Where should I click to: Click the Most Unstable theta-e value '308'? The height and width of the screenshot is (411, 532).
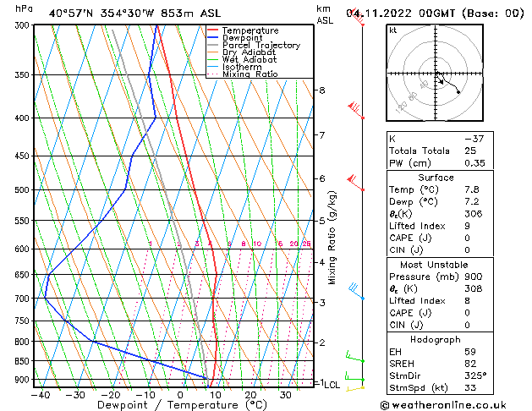coord(474,288)
